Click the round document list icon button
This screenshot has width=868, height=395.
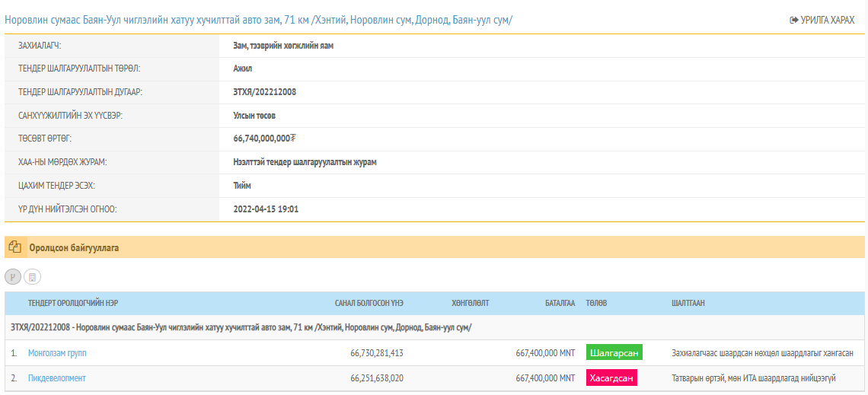click(32, 278)
